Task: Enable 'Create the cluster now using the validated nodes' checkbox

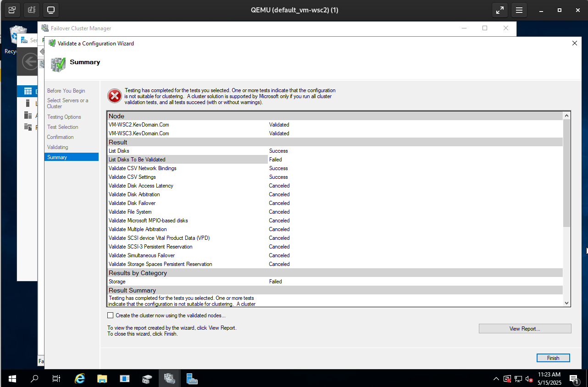Action: [110, 315]
